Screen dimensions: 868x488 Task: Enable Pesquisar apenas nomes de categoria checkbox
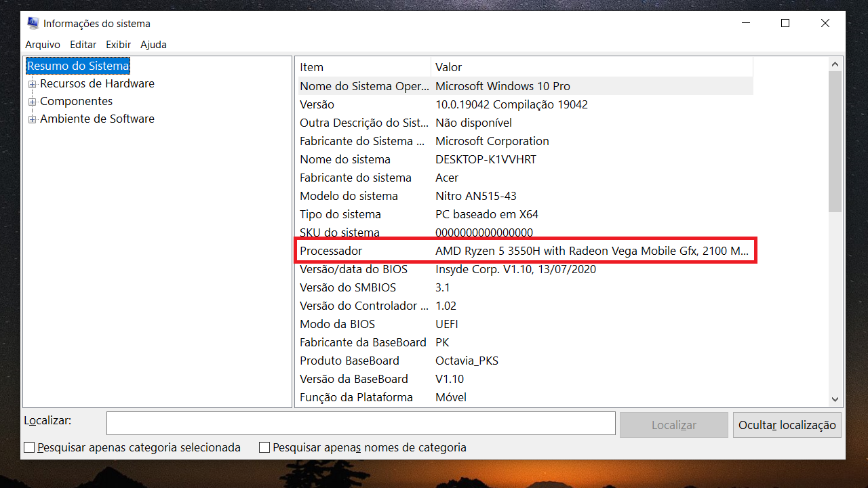tap(264, 448)
